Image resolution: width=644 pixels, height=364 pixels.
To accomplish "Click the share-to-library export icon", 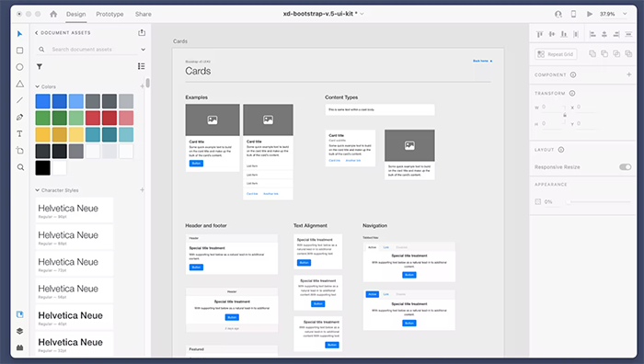I will pos(142,32).
